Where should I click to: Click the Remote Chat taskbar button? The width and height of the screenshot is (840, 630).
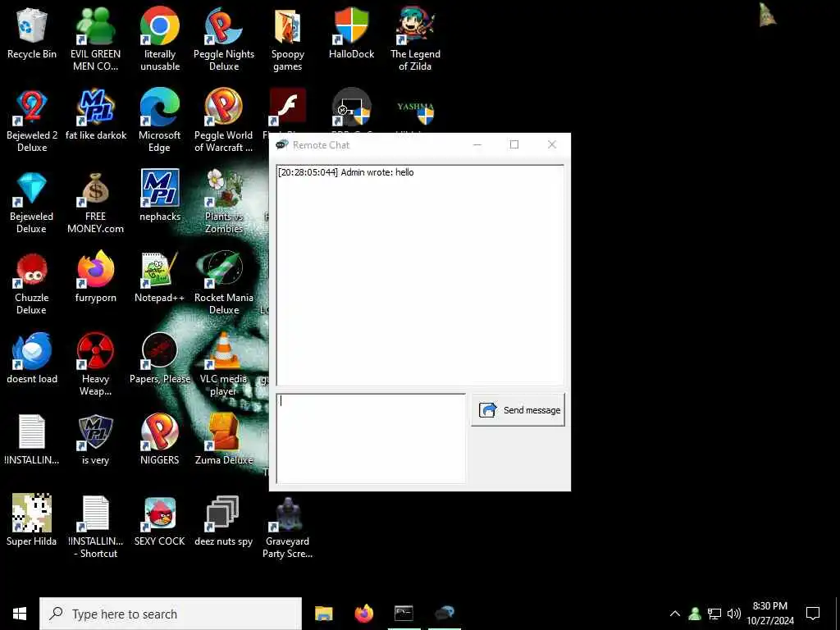pyautogui.click(x=445, y=614)
